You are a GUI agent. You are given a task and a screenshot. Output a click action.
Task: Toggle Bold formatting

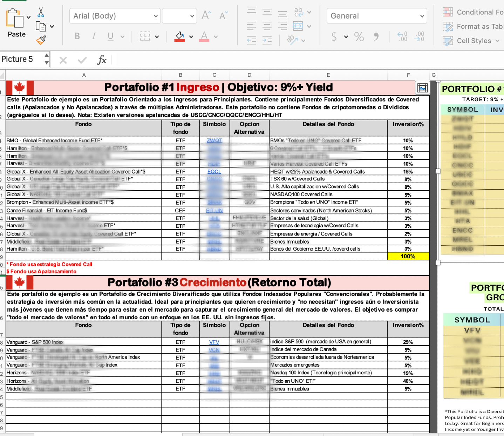click(x=77, y=36)
